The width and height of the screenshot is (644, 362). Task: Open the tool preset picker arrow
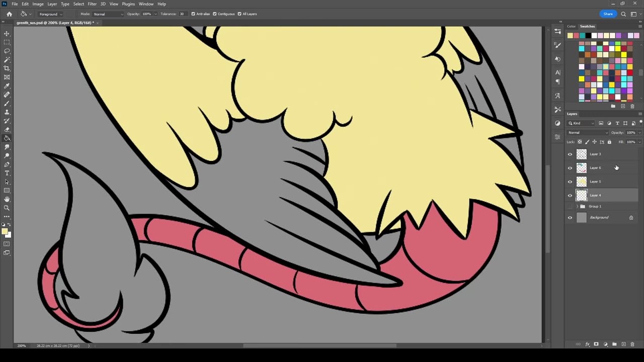[x=30, y=14]
